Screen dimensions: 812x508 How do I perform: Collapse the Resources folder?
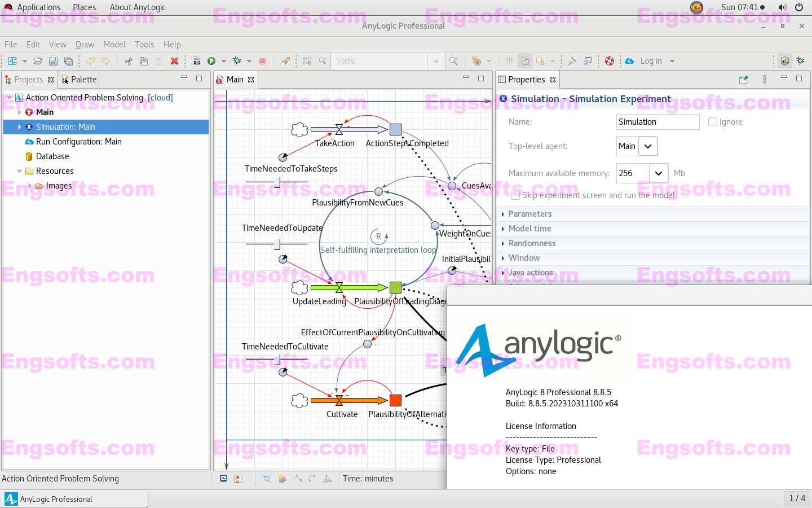[x=20, y=171]
